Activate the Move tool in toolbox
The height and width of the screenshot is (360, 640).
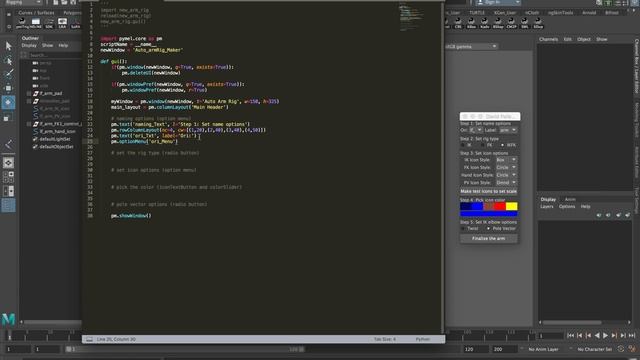click(8, 88)
